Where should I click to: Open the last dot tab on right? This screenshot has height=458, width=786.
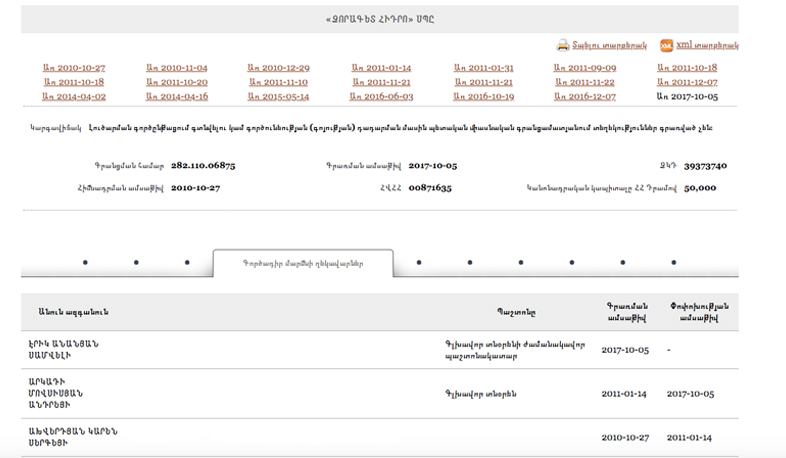(x=674, y=263)
